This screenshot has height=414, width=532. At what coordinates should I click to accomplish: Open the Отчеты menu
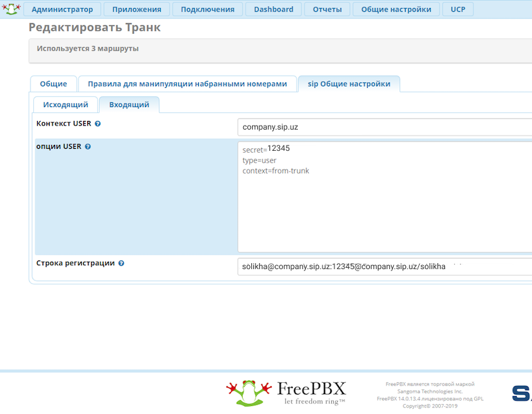(327, 9)
